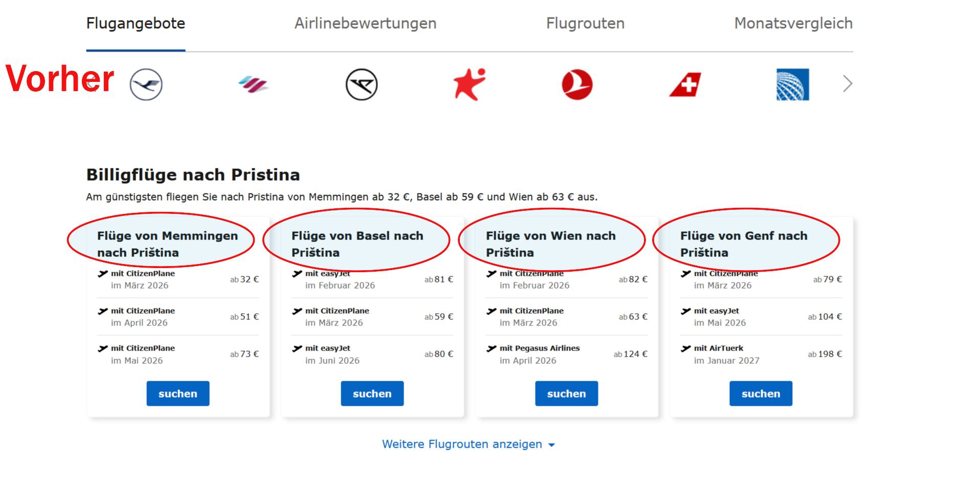This screenshot has height=504, width=980.
Task: Click the Turkish Airlines logo
Action: click(577, 84)
